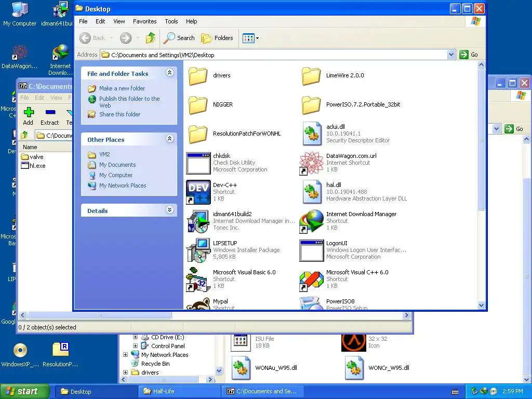Image resolution: width=532 pixels, height=399 pixels.
Task: Open the Tools menu
Action: (x=171, y=21)
